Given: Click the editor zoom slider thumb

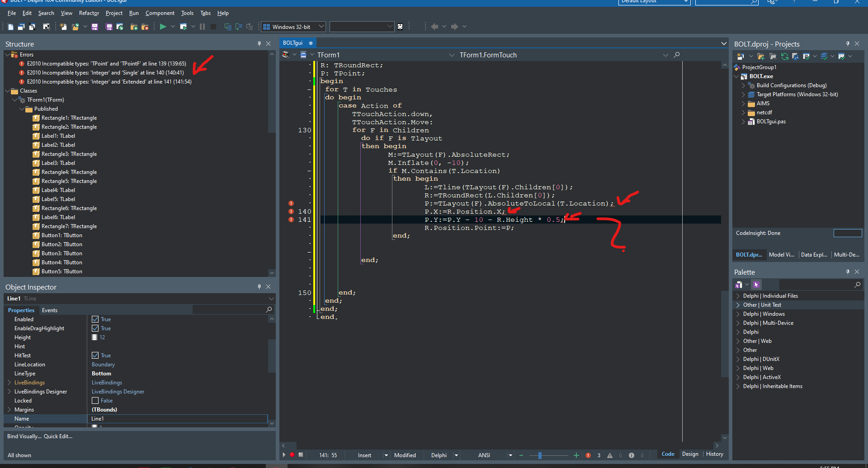Looking at the screenshot, I should tap(540, 455).
